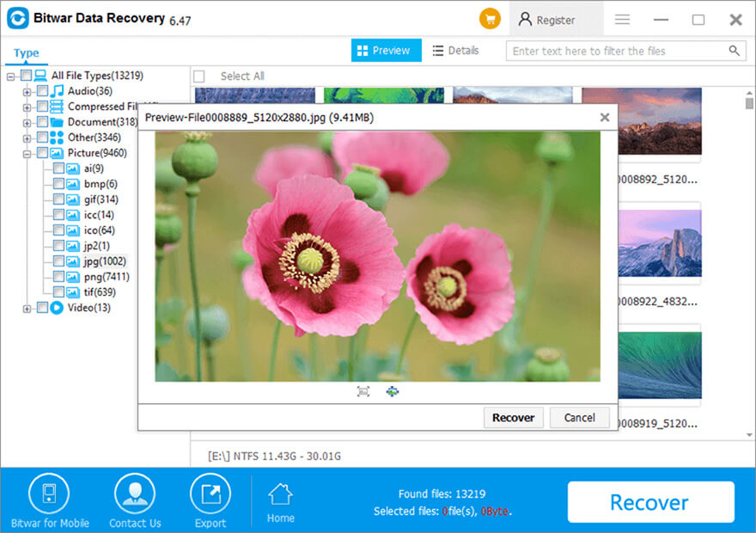The image size is (756, 533).
Task: Expand the Compressed Files node
Action: pyautogui.click(x=27, y=107)
